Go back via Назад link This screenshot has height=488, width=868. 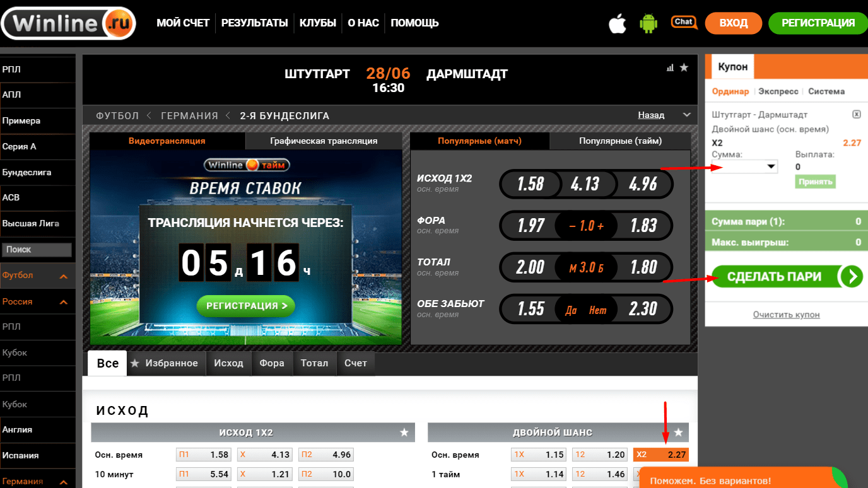651,115
